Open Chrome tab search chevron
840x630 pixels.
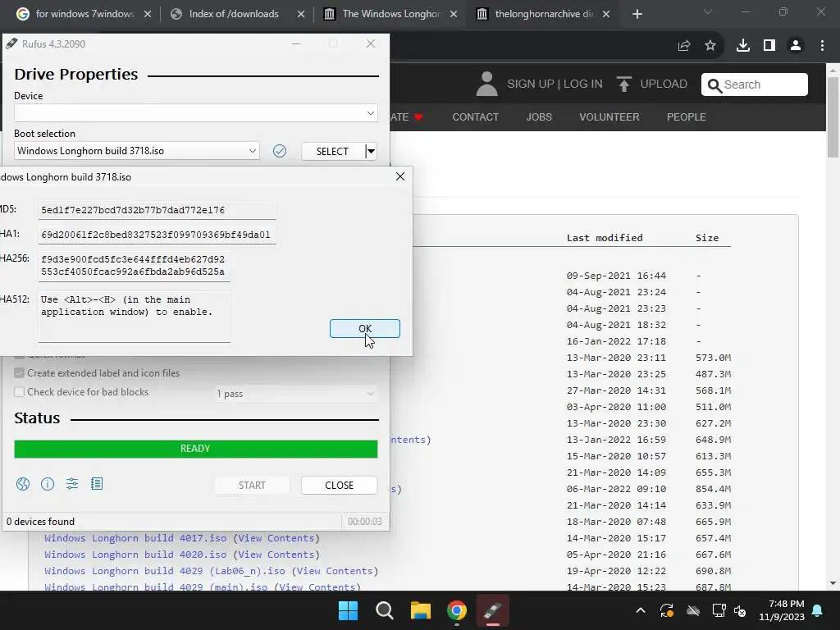point(708,11)
